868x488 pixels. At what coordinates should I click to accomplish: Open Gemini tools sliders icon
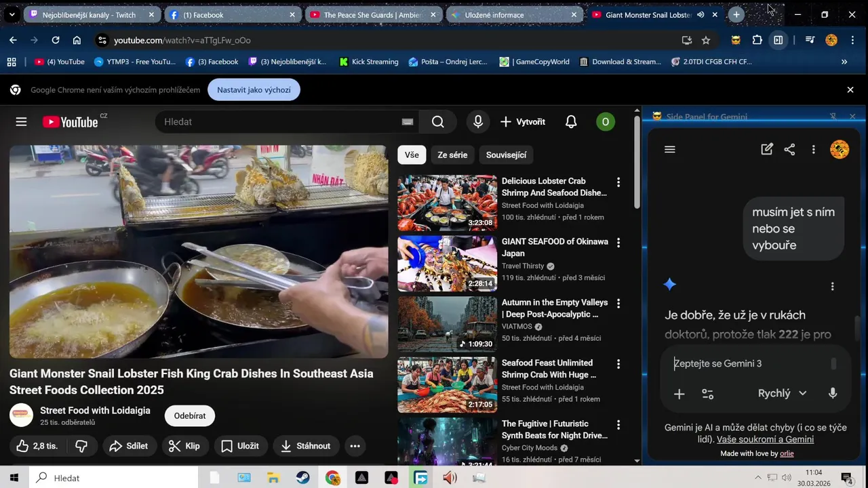point(707,394)
